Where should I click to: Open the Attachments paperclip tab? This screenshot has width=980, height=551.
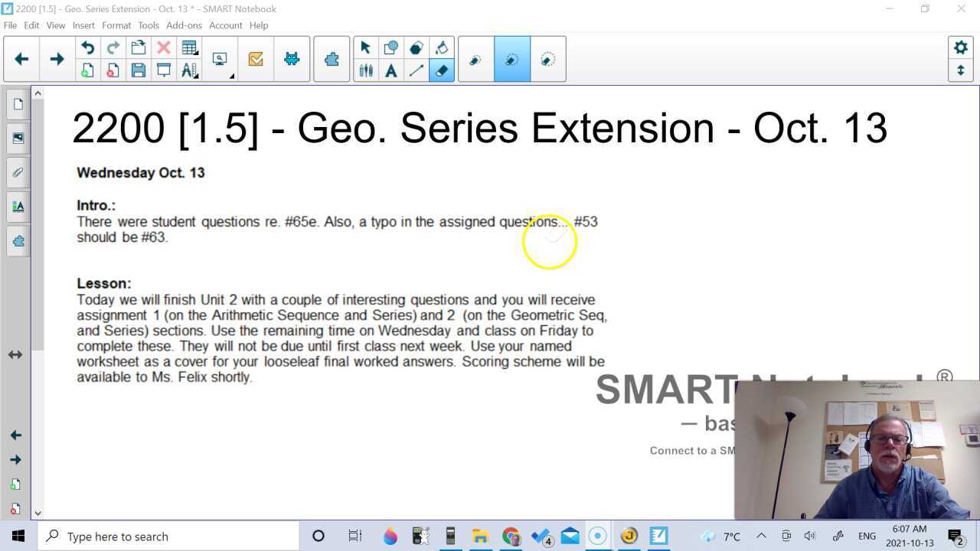[x=18, y=172]
